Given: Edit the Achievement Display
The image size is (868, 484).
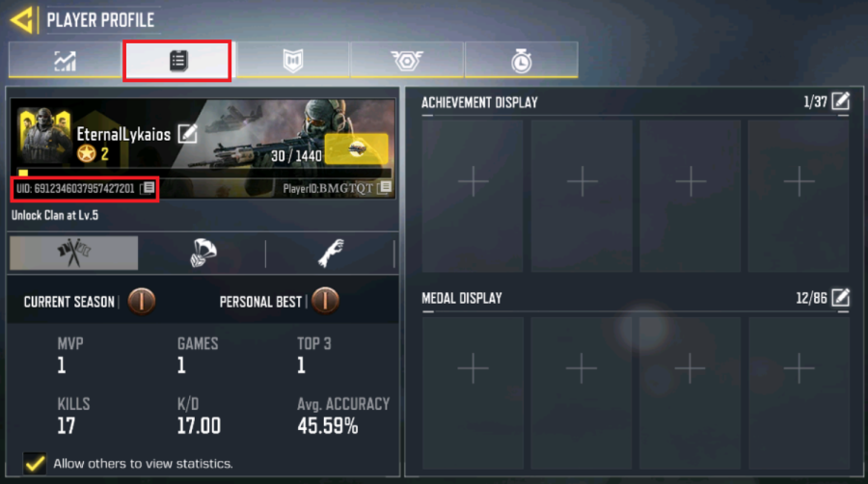Looking at the screenshot, I should click(840, 101).
